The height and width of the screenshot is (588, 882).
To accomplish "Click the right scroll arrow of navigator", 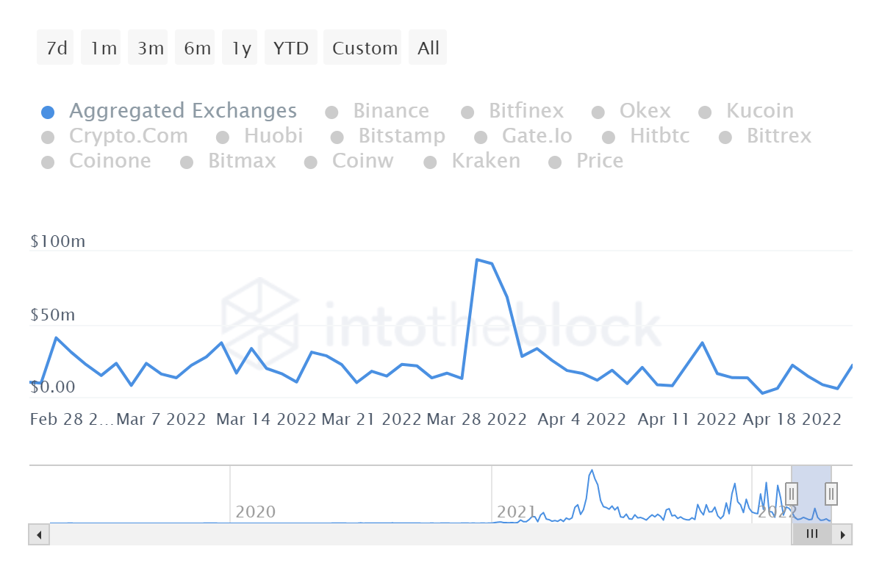I will pos(842,534).
